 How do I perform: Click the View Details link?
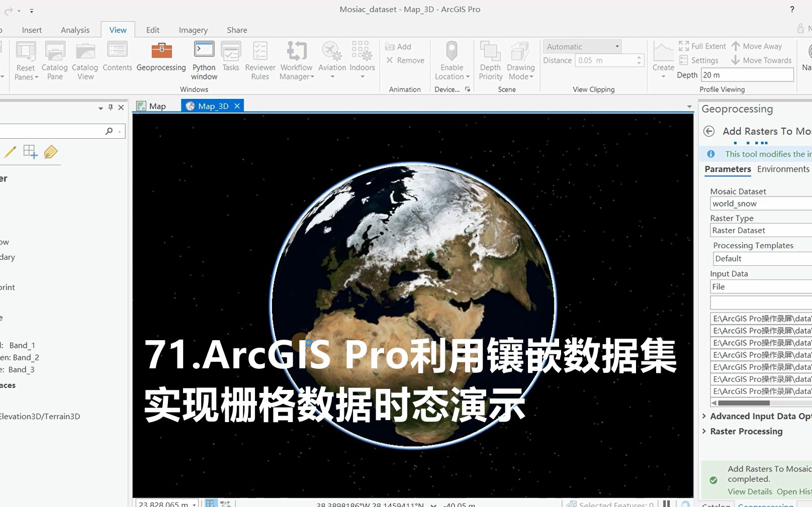[749, 491]
